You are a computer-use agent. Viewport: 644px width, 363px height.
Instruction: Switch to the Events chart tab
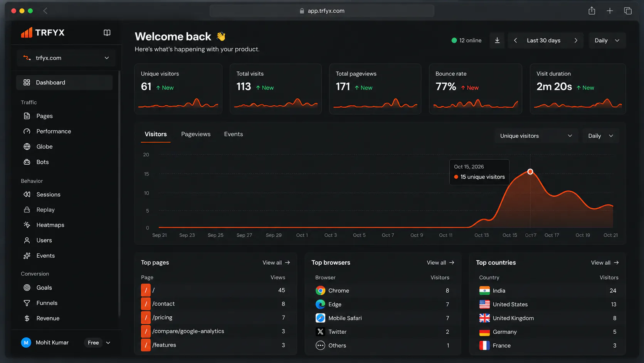[234, 134]
